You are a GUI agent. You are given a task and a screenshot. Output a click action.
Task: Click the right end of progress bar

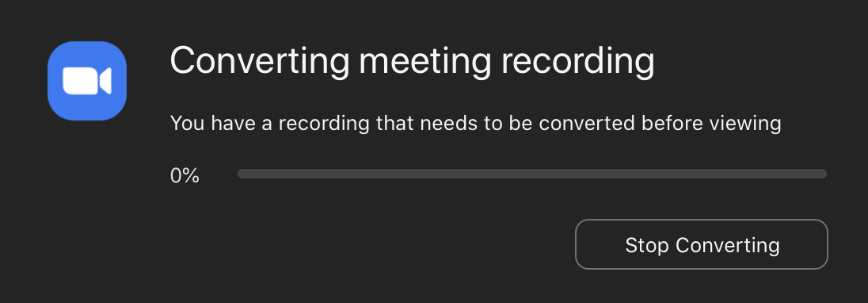[823, 174]
